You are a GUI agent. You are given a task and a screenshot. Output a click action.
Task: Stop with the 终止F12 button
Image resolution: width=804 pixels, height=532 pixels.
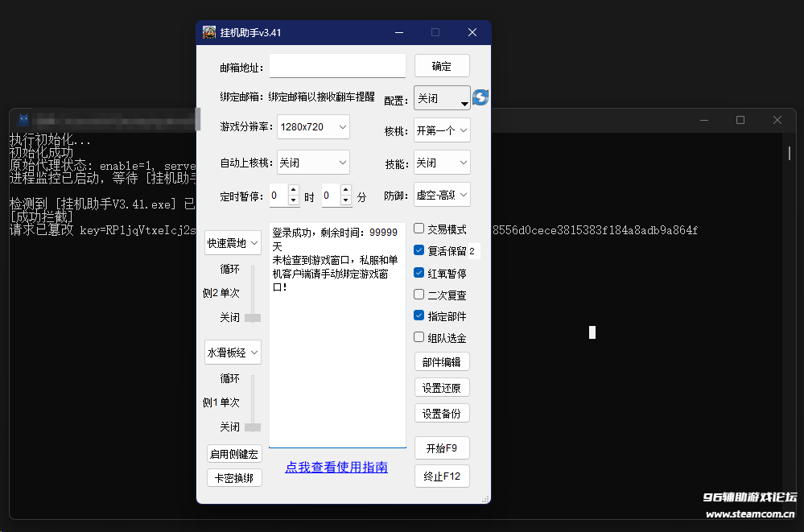click(x=442, y=476)
